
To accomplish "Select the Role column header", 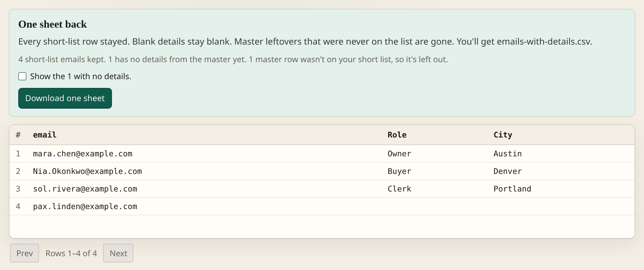I will click(x=397, y=135).
